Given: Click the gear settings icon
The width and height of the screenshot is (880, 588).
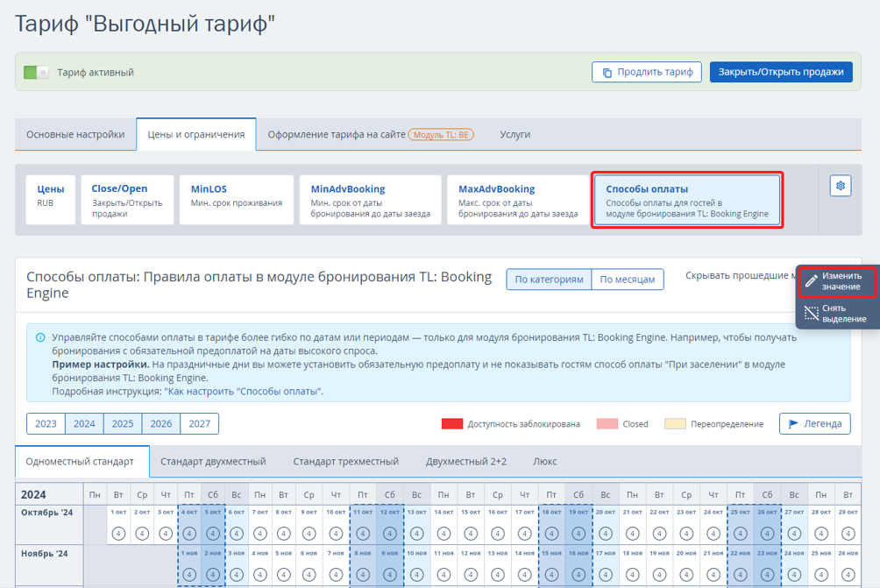Looking at the screenshot, I should tap(840, 186).
